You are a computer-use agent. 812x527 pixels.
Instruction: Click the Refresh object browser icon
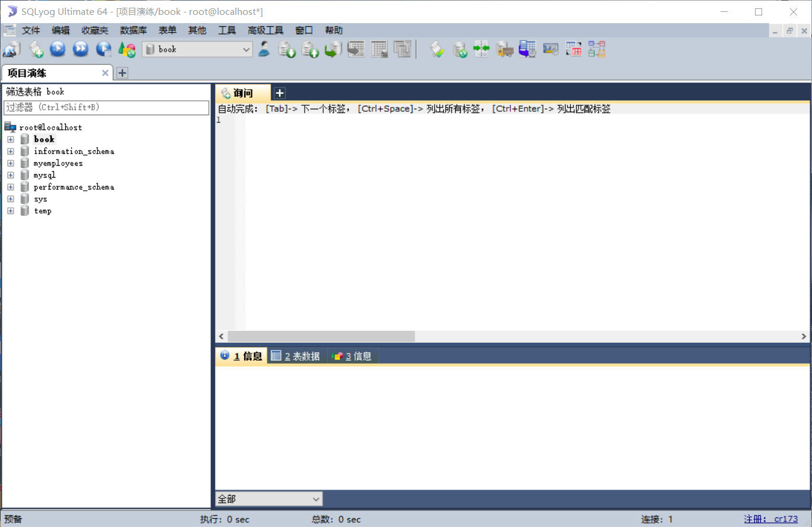(127, 49)
